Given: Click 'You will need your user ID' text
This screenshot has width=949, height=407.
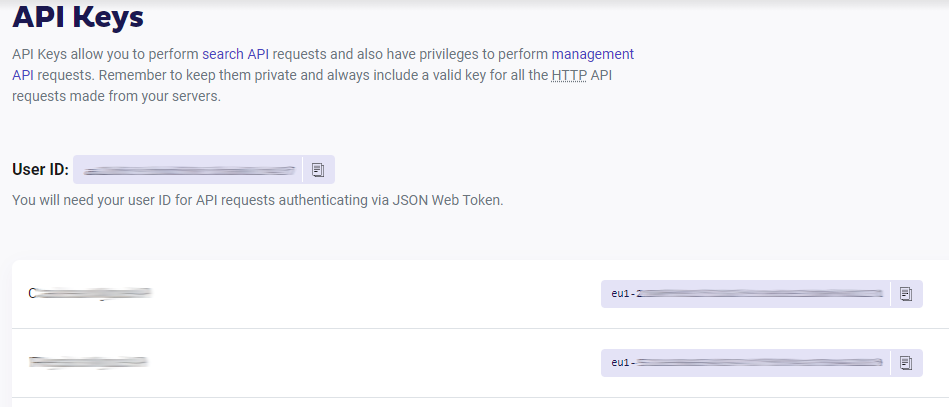Looking at the screenshot, I should pos(100,200).
